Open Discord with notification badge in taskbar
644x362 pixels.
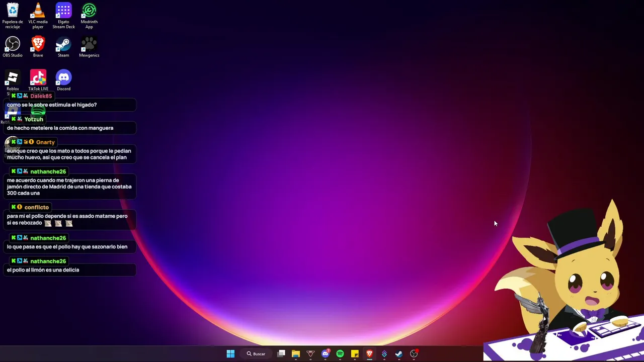click(x=326, y=354)
